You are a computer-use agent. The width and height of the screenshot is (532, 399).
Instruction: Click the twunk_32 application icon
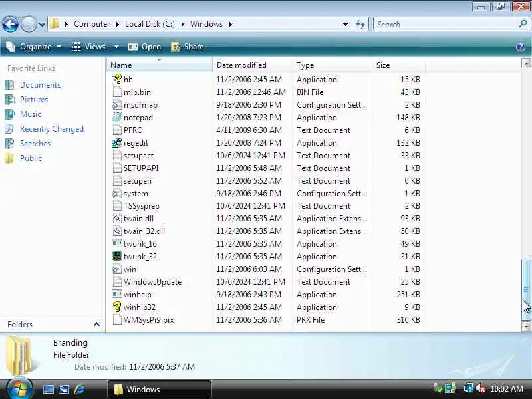click(117, 256)
